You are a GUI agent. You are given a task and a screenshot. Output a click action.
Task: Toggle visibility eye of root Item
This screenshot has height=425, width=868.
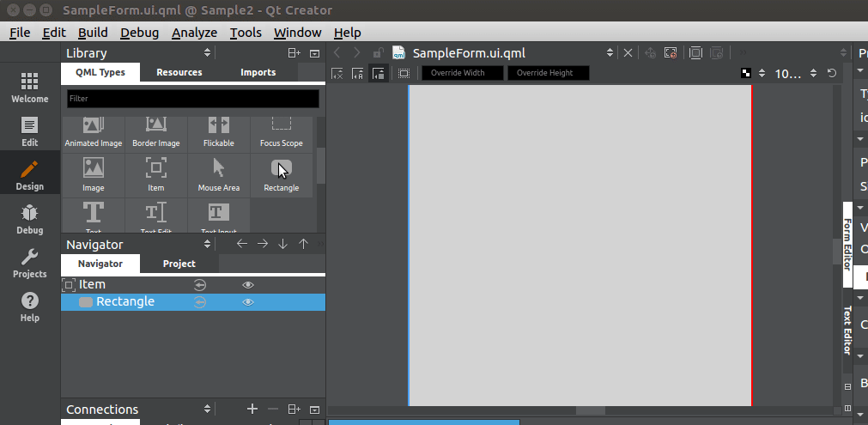pyautogui.click(x=248, y=285)
